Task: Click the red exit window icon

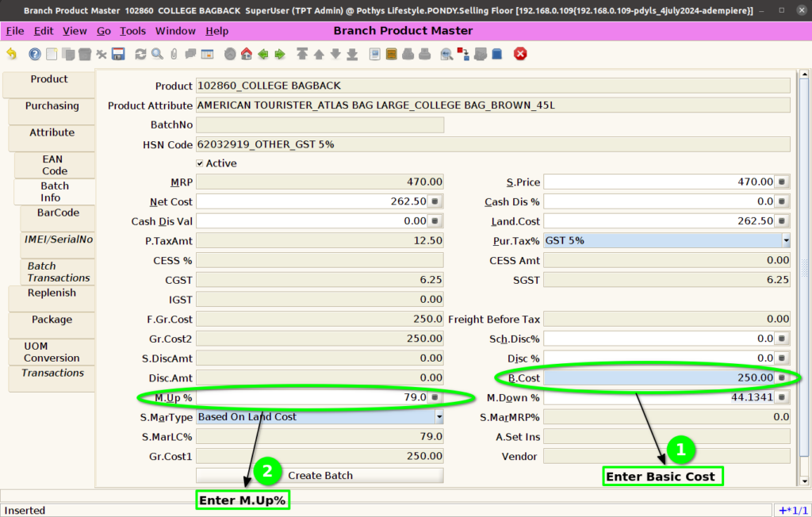Action: coord(520,54)
